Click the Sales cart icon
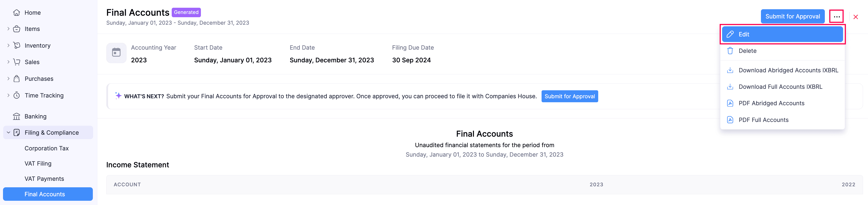Image resolution: width=868 pixels, height=205 pixels. coord(16,62)
